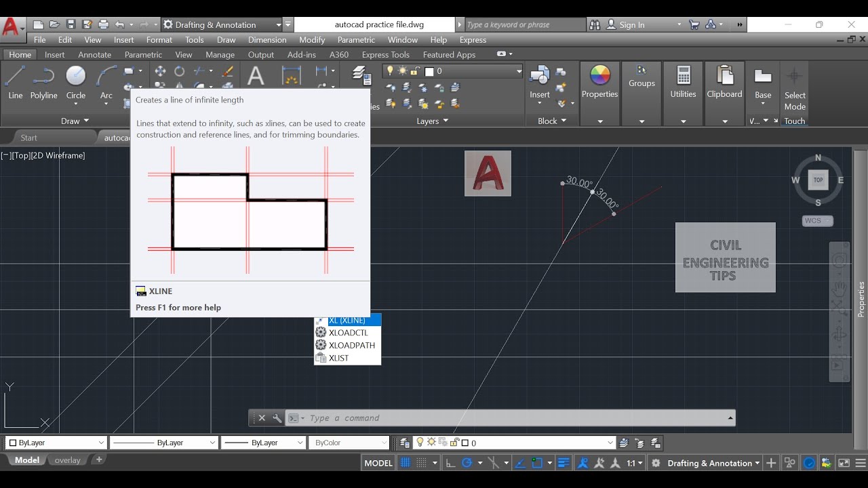Choose the Circle tool
The width and height of the screenshot is (868, 488).
coord(76,83)
